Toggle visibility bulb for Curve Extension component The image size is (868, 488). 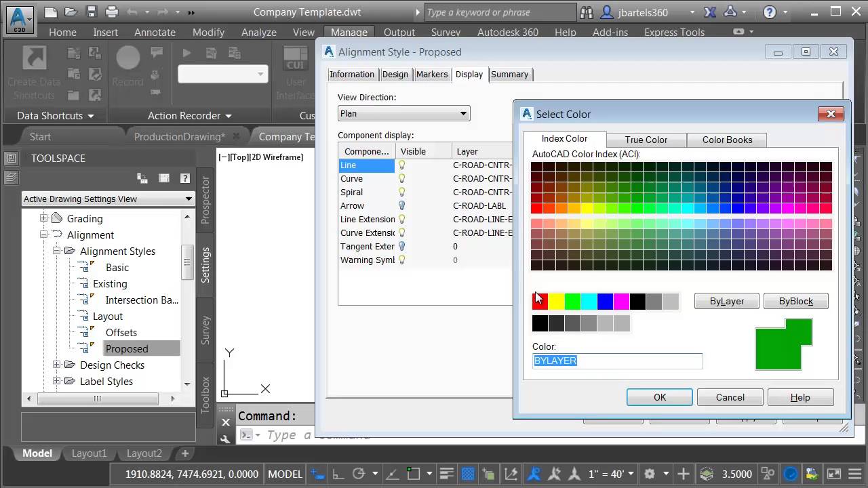pos(401,232)
